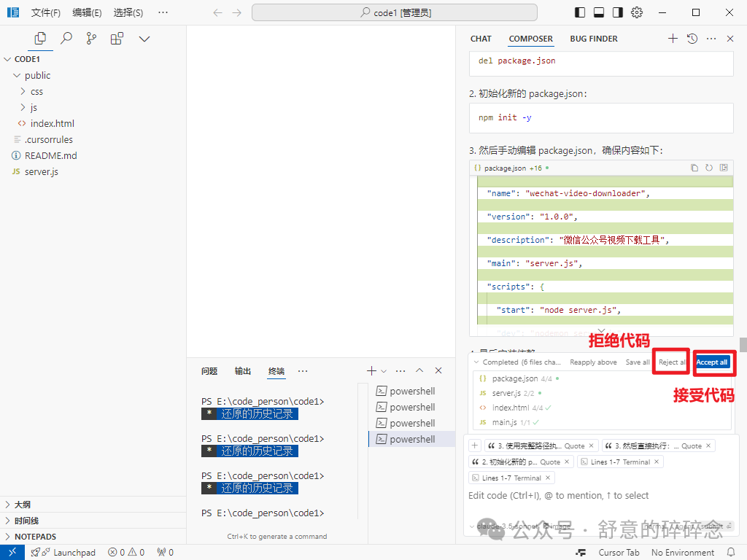The width and height of the screenshot is (747, 560).
Task: Remove the 然后直接执行 Quote chip
Action: [x=708, y=446]
